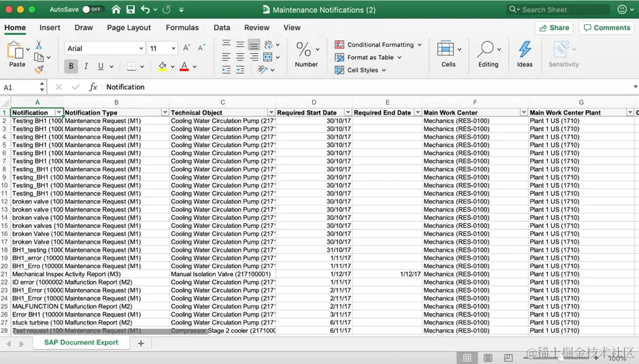Click the fx Insert Function icon
This screenshot has width=639, height=364.
pyautogui.click(x=93, y=87)
